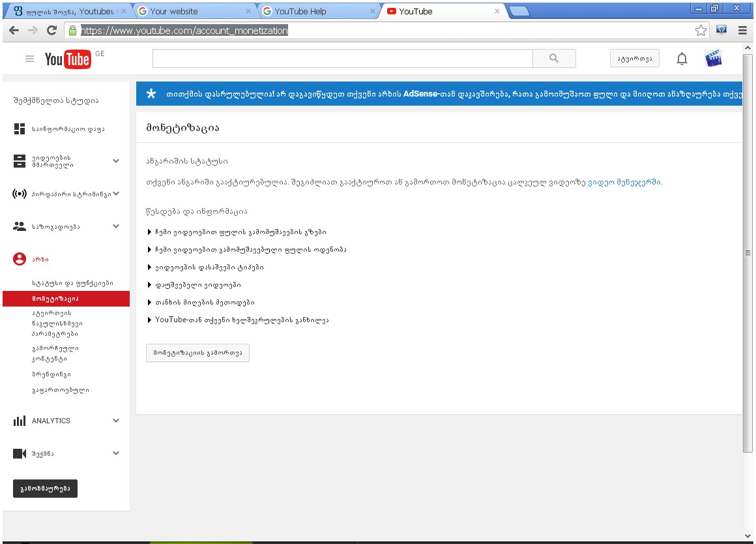Expand the YouTube agreement review item
This screenshot has width=756, height=544.
click(238, 320)
